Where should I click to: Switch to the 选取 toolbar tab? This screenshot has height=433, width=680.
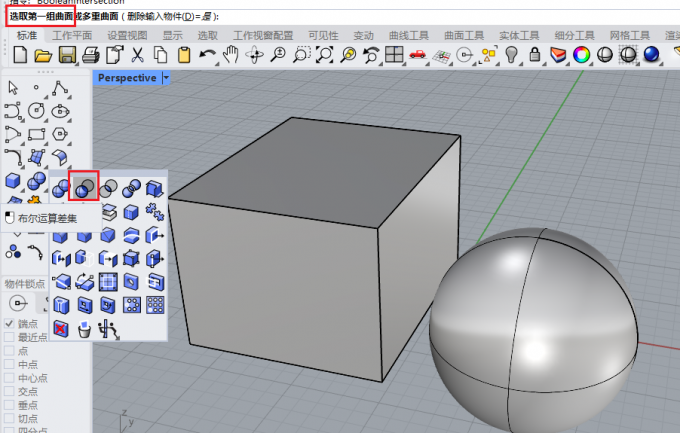(x=208, y=35)
